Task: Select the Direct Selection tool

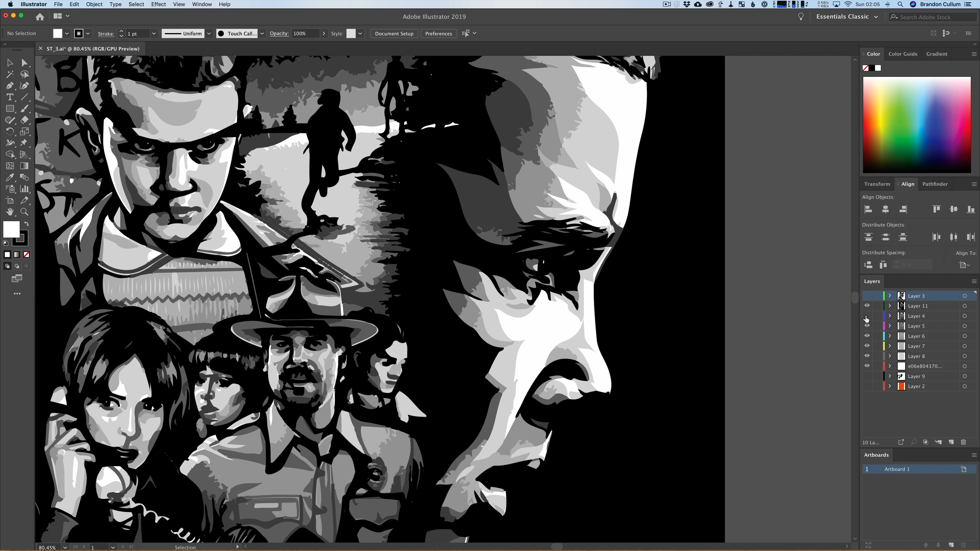Action: click(x=24, y=63)
